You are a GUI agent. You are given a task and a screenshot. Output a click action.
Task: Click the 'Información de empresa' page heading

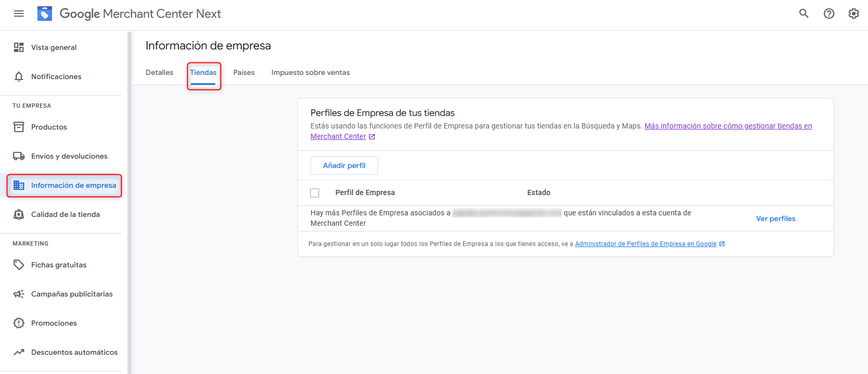coord(208,46)
